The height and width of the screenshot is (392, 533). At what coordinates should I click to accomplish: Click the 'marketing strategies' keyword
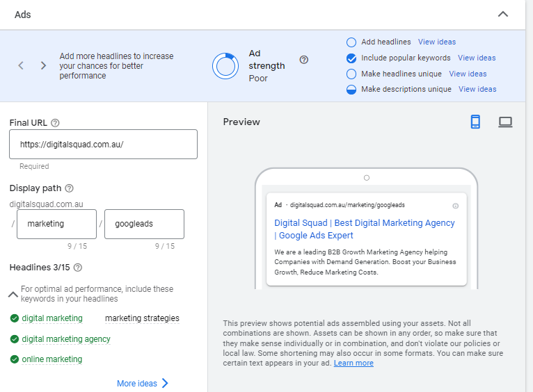coord(142,318)
